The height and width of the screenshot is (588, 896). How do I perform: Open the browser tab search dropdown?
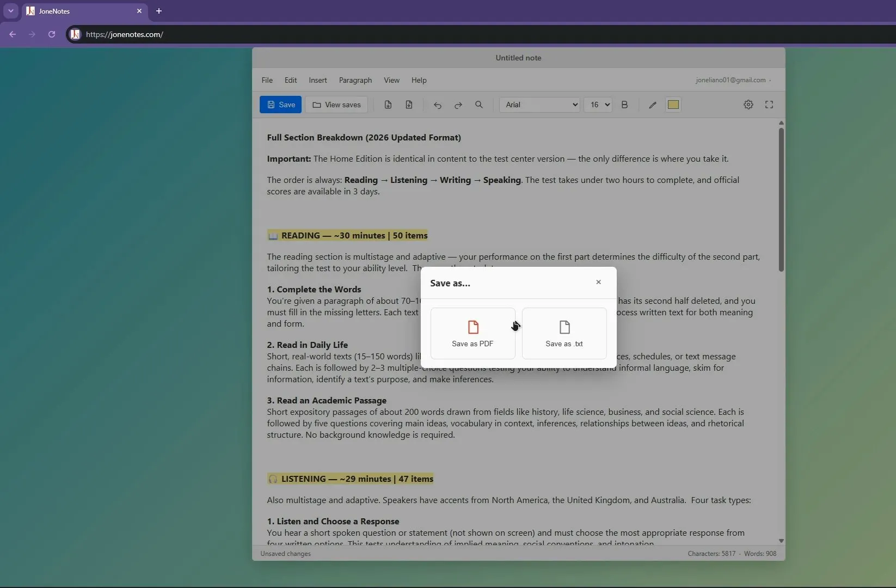click(x=11, y=11)
